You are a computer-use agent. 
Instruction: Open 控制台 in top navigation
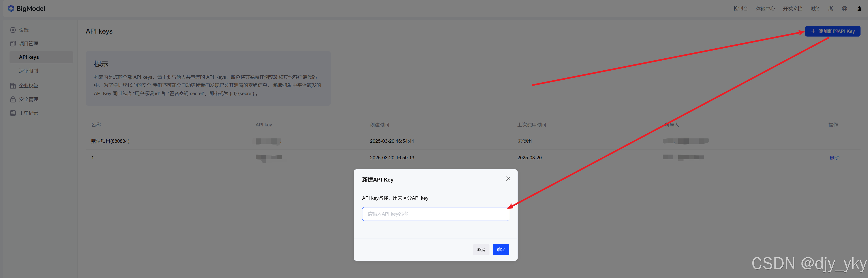(x=740, y=9)
